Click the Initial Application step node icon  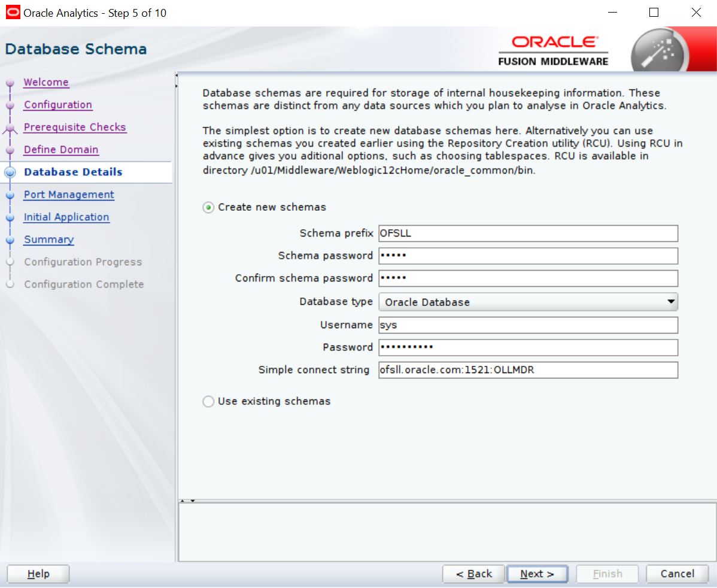pyautogui.click(x=10, y=218)
